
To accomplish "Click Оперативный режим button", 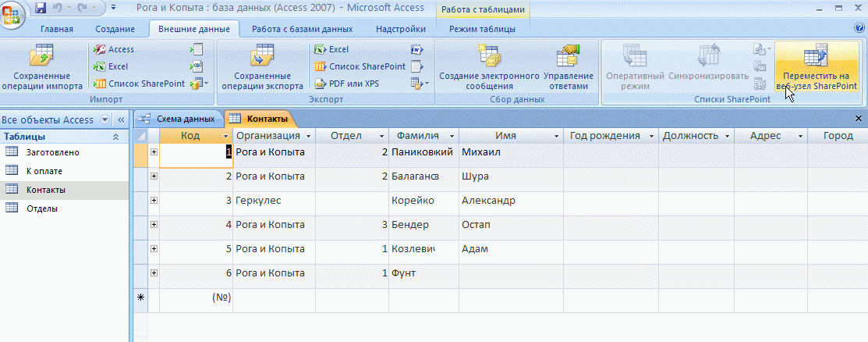I will 634,66.
